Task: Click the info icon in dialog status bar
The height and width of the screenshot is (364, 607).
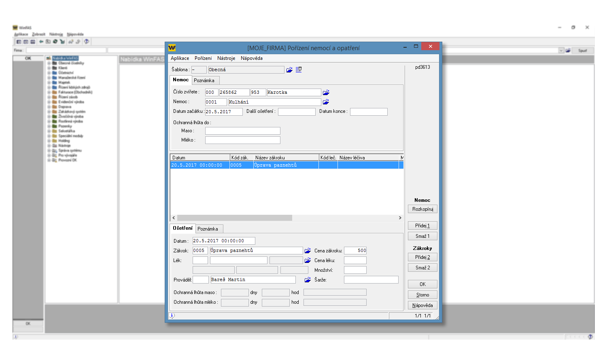Action: pyautogui.click(x=172, y=315)
